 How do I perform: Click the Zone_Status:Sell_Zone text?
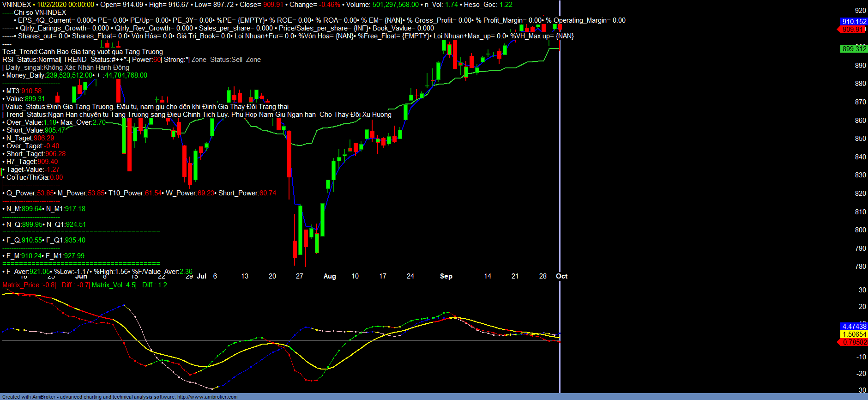(226, 60)
